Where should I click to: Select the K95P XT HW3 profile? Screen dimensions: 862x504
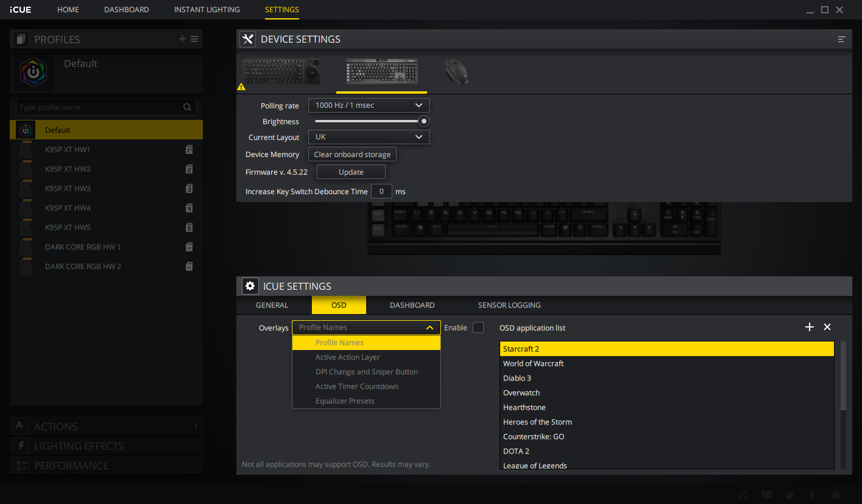(x=68, y=189)
